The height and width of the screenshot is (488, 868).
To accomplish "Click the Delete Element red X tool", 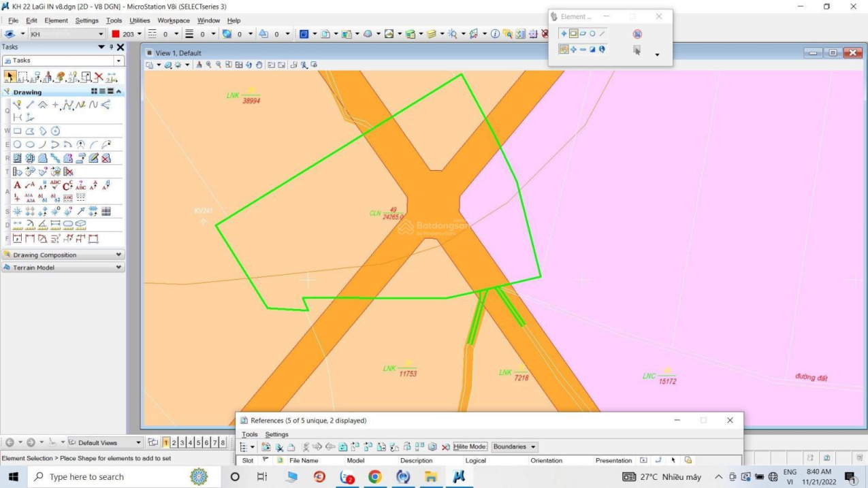I will pos(99,77).
